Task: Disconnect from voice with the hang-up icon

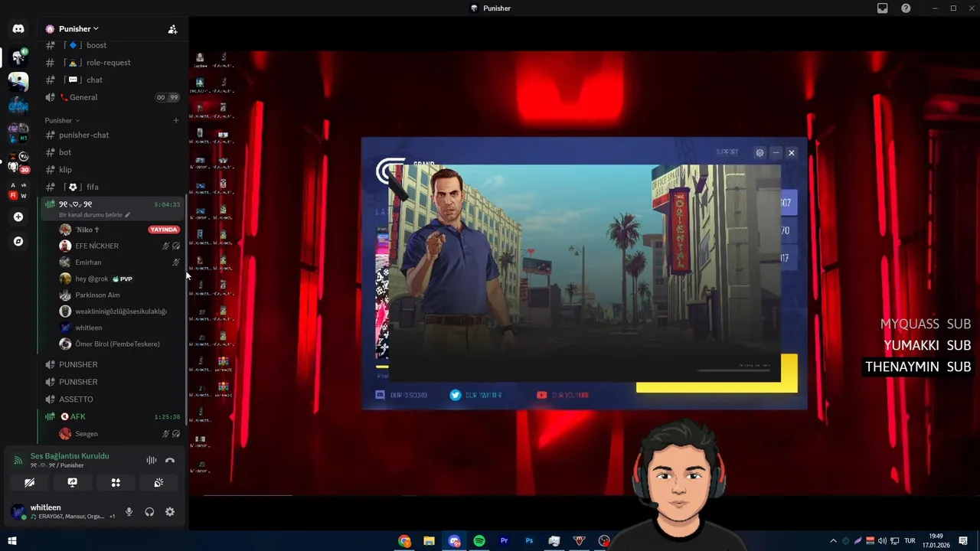Action: (170, 460)
